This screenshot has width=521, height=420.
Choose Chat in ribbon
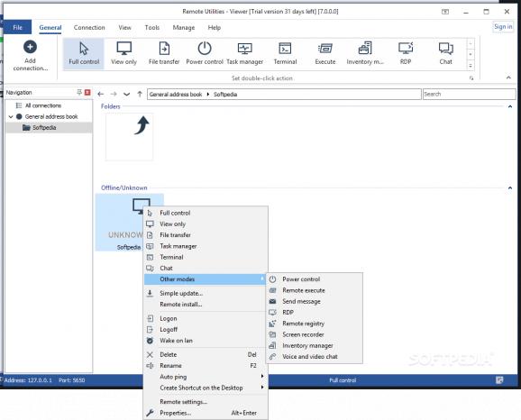coord(445,53)
